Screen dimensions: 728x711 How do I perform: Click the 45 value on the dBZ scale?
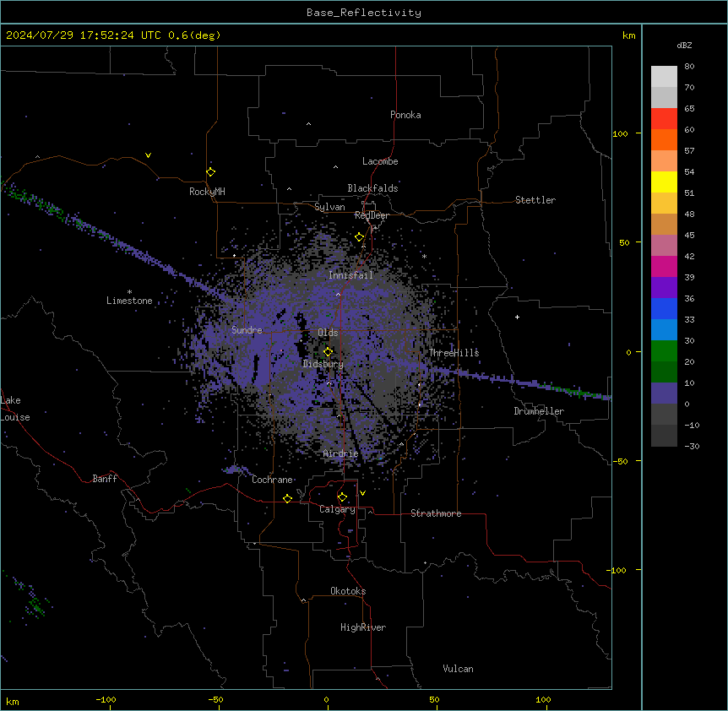(x=689, y=235)
